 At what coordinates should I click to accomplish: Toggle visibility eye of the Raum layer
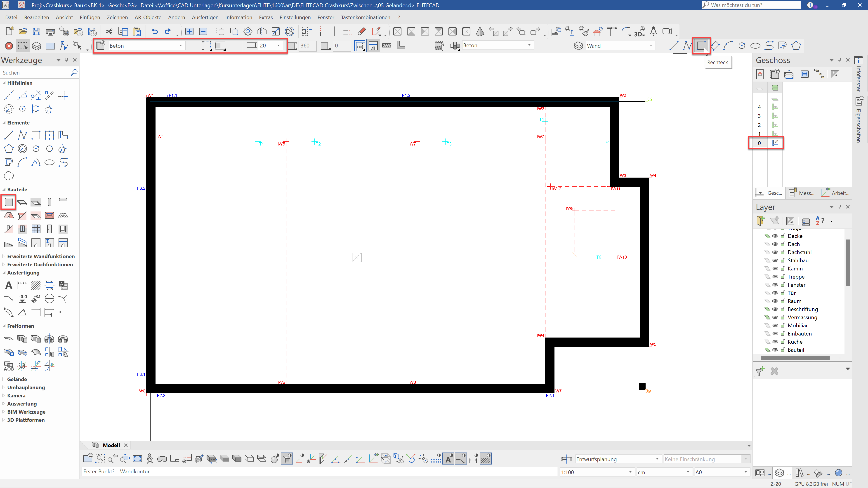(x=775, y=301)
